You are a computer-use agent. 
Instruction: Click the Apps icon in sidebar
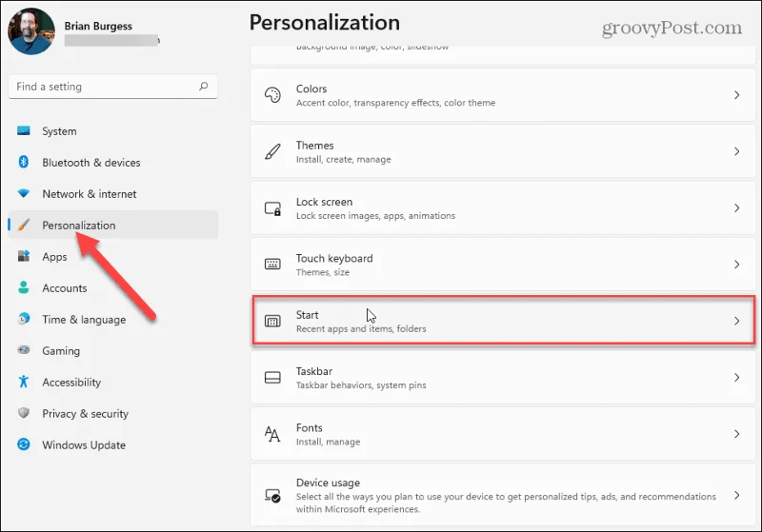coord(23,256)
